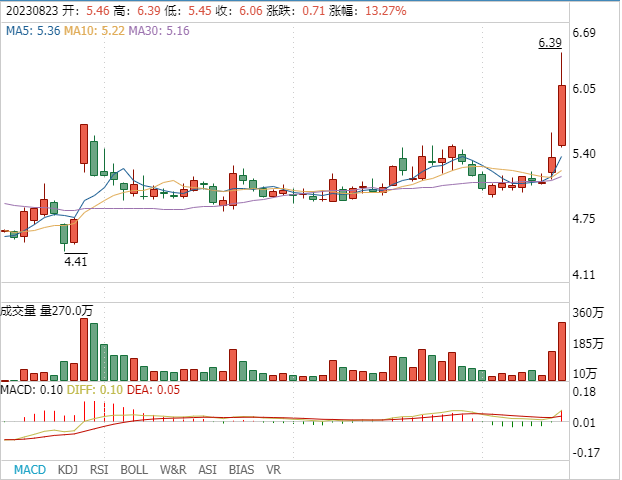This screenshot has height=480, width=622.
Task: Switch to the MACD indicator tab
Action: (30, 470)
